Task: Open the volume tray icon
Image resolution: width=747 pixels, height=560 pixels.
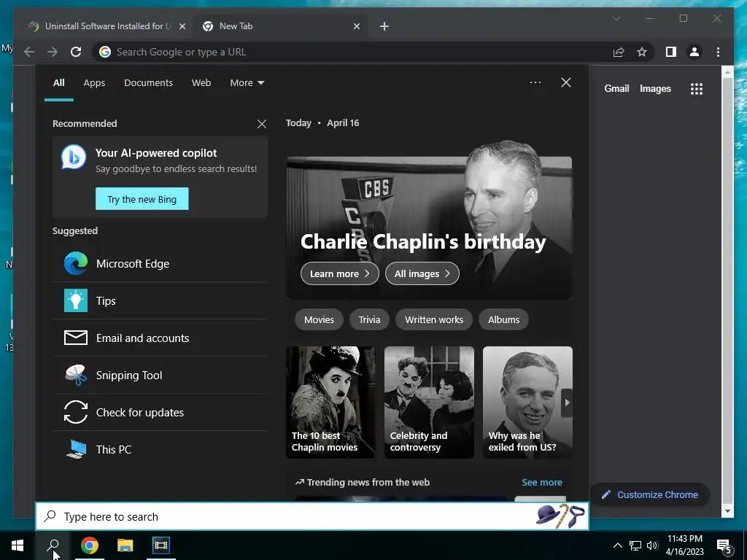Action: [652, 545]
